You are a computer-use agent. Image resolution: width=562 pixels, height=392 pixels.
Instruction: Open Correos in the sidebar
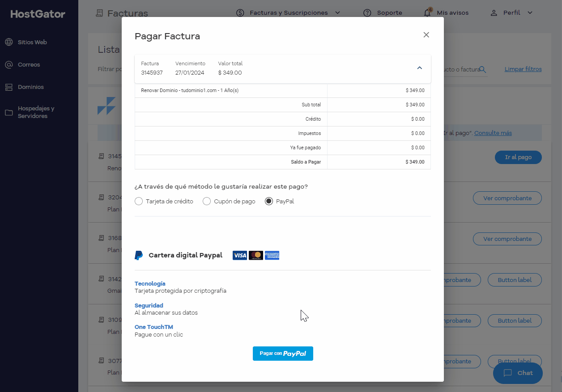point(29,65)
